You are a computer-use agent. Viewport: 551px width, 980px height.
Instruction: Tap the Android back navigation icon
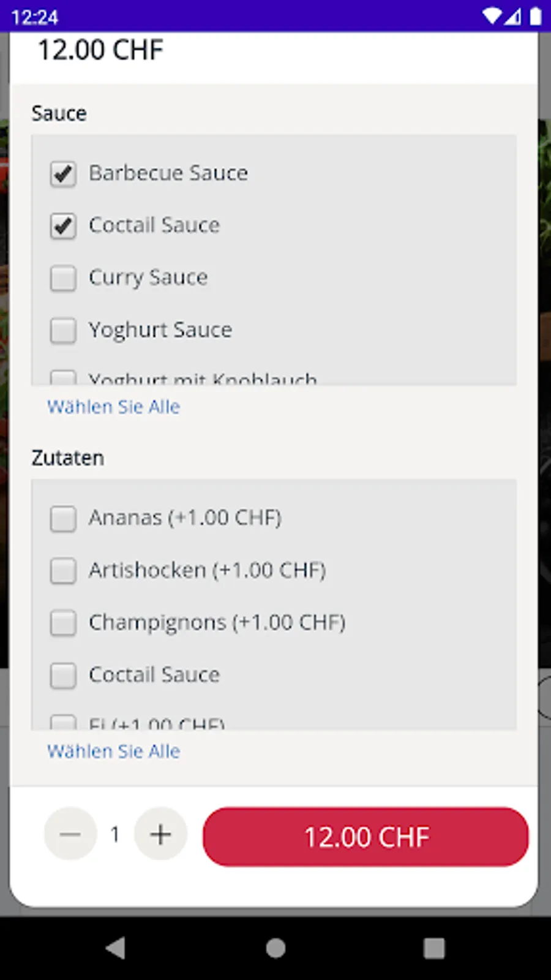(115, 948)
